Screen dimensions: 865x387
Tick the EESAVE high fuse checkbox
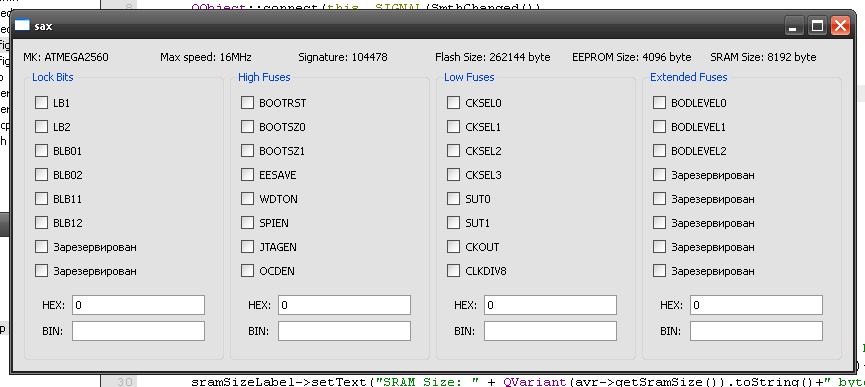coord(247,175)
